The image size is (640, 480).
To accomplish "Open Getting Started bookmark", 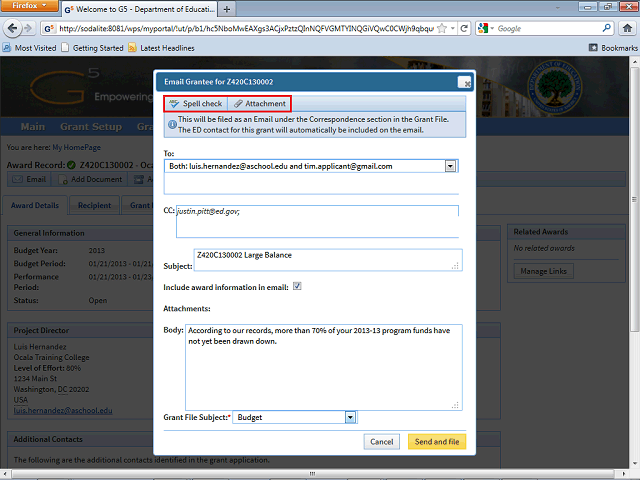I will coord(92,48).
